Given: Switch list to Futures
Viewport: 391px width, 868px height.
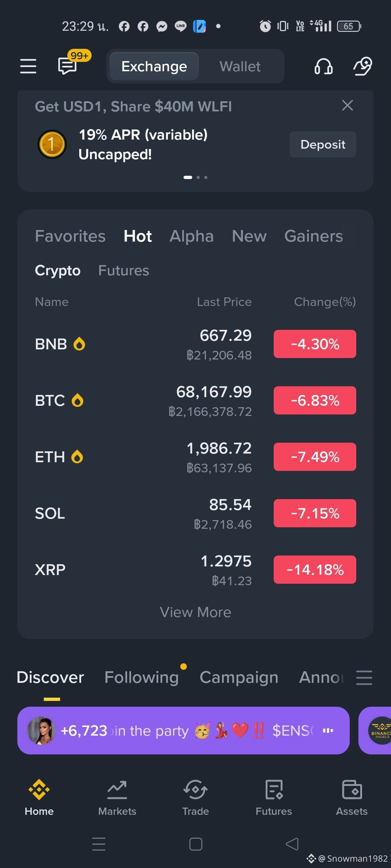Looking at the screenshot, I should [x=123, y=271].
